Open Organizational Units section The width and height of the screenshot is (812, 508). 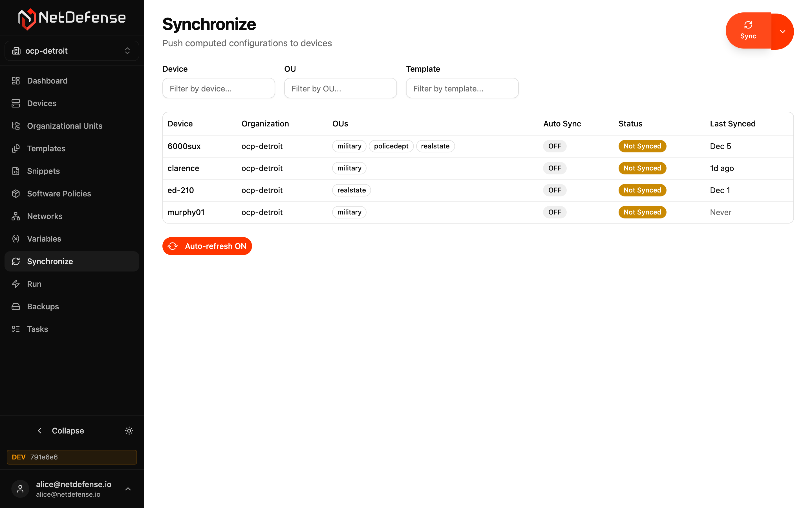pyautogui.click(x=72, y=126)
